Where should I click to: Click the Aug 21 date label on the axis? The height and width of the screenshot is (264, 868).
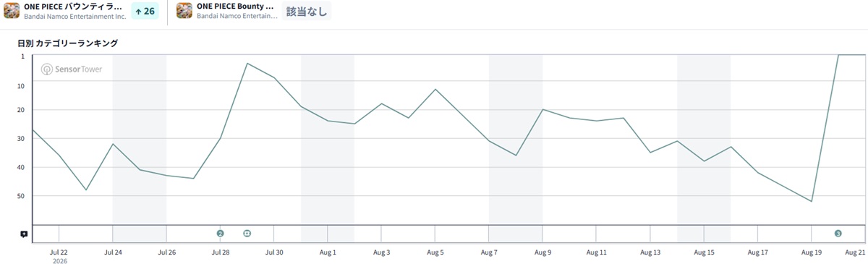[x=856, y=252]
